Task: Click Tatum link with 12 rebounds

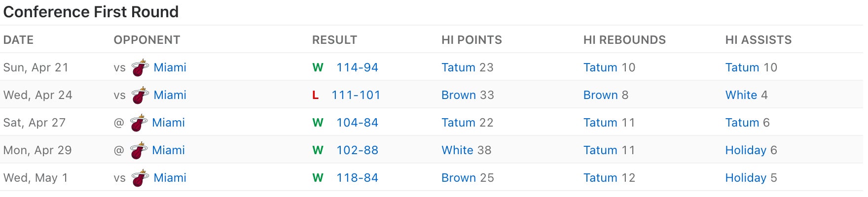Action: [x=600, y=178]
